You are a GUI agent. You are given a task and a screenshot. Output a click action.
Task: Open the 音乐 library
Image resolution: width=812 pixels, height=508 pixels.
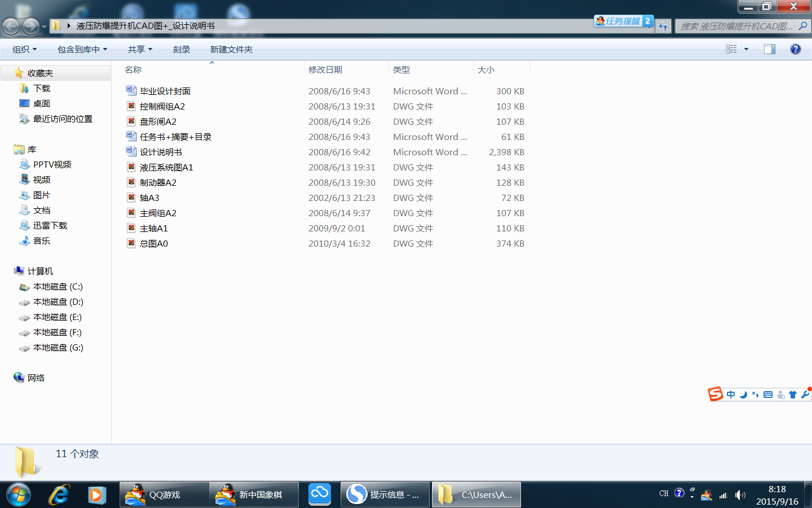coord(42,240)
